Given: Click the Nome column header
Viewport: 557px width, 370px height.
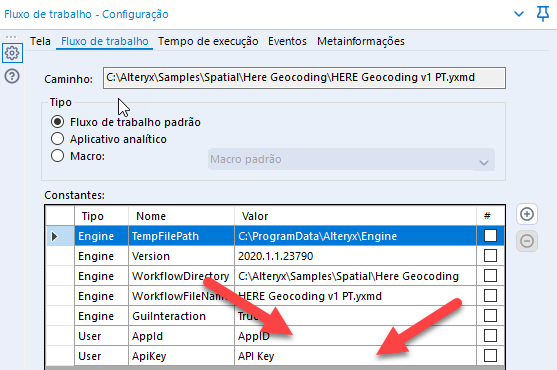Looking at the screenshot, I should click(181, 216).
